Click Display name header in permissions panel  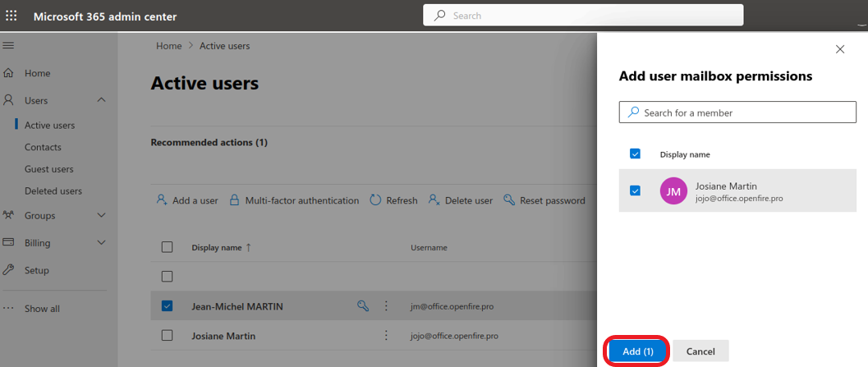click(x=685, y=154)
